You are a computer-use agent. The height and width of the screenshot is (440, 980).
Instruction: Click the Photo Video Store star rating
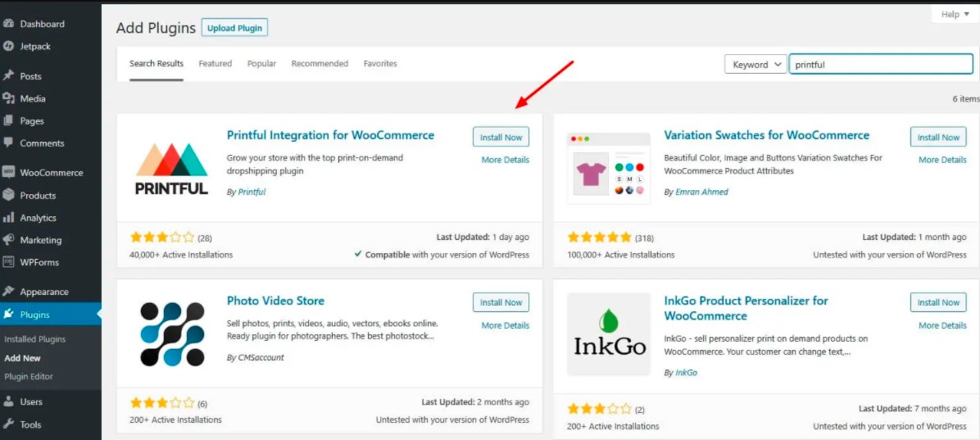point(162,402)
